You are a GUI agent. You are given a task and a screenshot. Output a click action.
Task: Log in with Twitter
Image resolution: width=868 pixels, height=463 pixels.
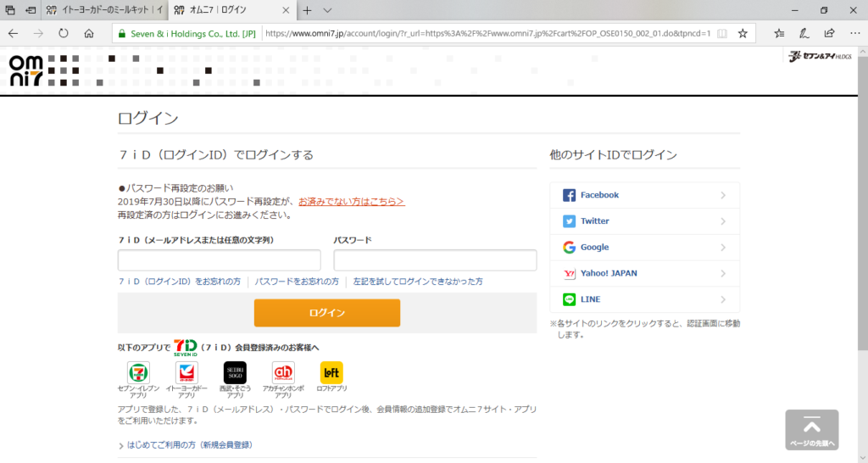[645, 221]
